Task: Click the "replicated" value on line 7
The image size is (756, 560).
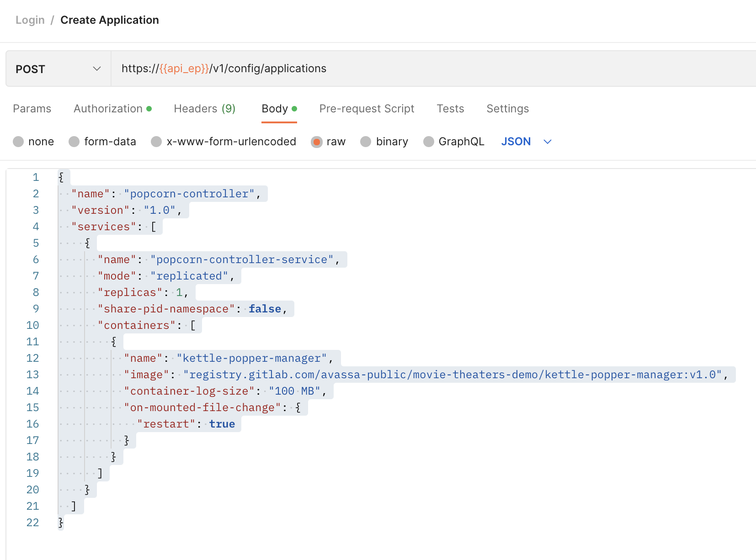Action: click(189, 276)
